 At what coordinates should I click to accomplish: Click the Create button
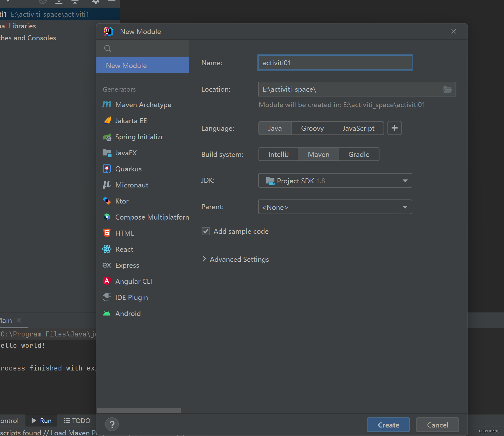pos(388,425)
